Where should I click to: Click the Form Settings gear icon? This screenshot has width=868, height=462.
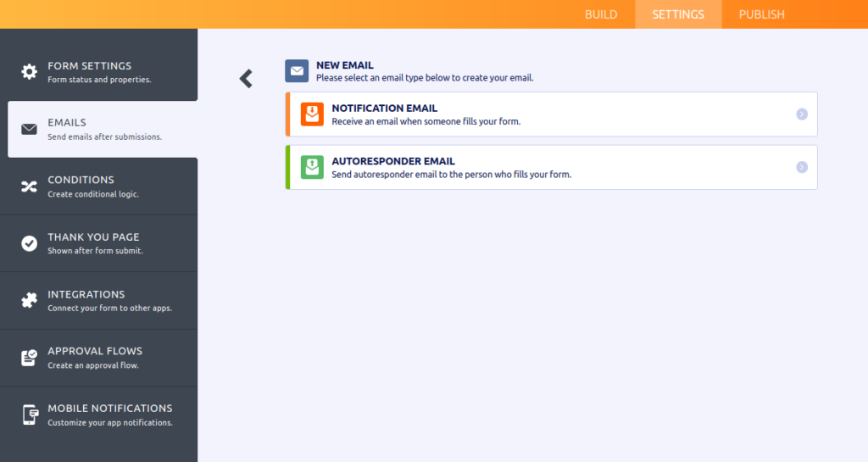(30, 72)
